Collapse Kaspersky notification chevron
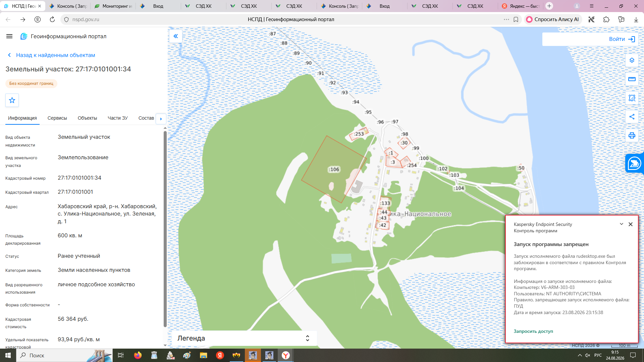 pos(621,224)
